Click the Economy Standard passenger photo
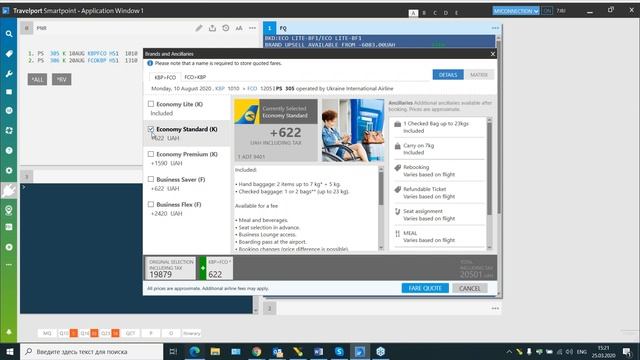Viewport: 640px width, 360px height. [x=353, y=130]
